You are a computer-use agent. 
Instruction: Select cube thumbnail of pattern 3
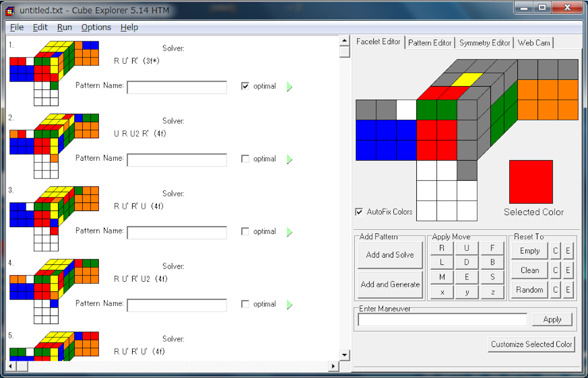click(54, 219)
